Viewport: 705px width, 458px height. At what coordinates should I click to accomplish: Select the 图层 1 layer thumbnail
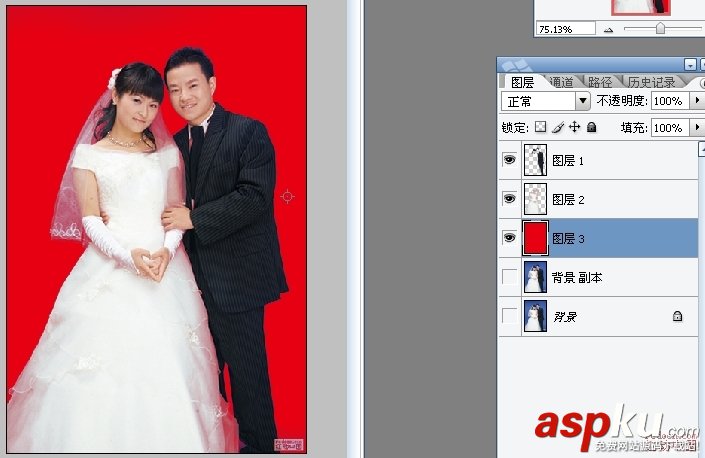point(535,160)
